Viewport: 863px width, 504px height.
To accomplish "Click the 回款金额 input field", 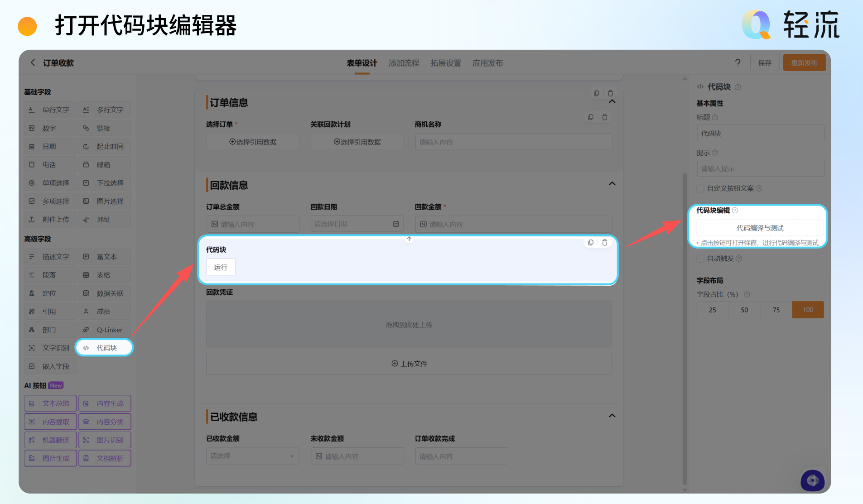I will coord(514,224).
